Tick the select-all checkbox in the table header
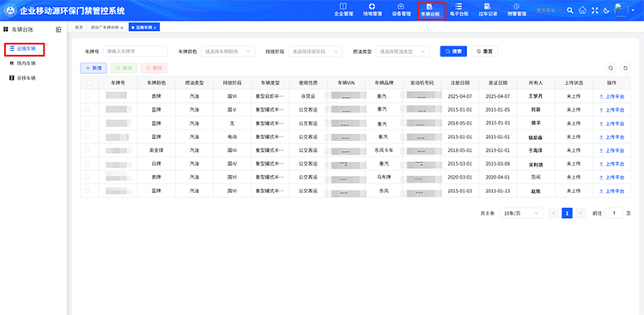The width and height of the screenshot is (644, 315). [89, 82]
